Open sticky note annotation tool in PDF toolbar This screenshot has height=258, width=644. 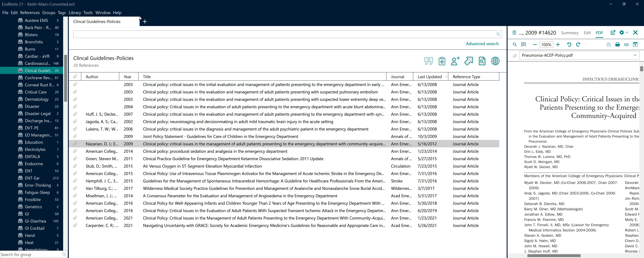[x=524, y=45]
